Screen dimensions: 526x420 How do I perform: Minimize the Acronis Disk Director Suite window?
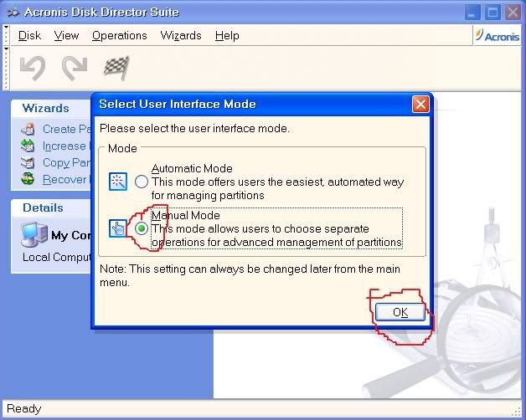tap(472, 13)
